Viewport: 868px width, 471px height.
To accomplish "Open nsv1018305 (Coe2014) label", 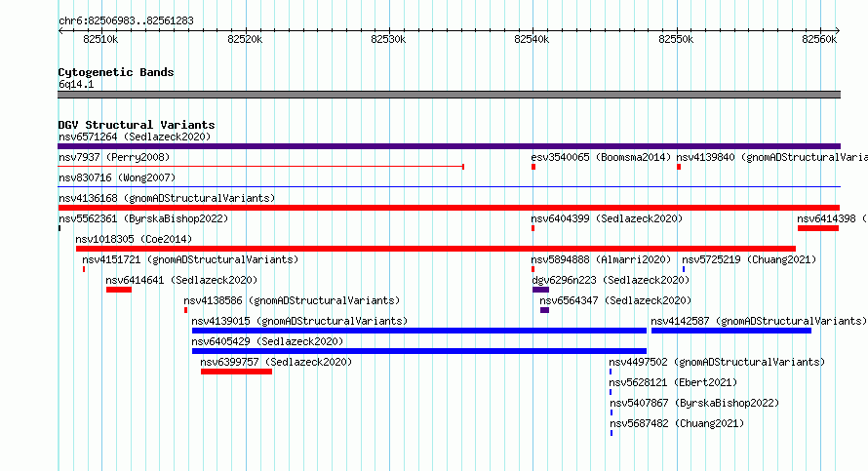I will (x=134, y=239).
